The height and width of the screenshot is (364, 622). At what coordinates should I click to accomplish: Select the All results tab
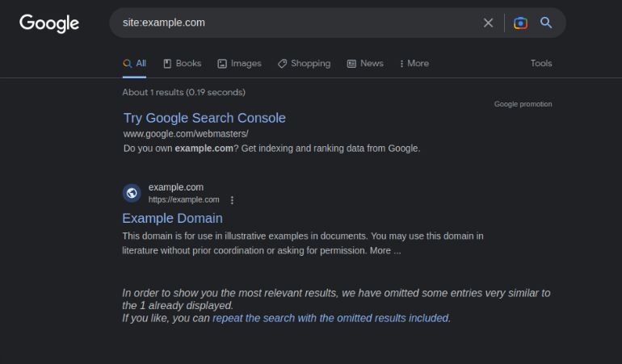click(x=135, y=64)
